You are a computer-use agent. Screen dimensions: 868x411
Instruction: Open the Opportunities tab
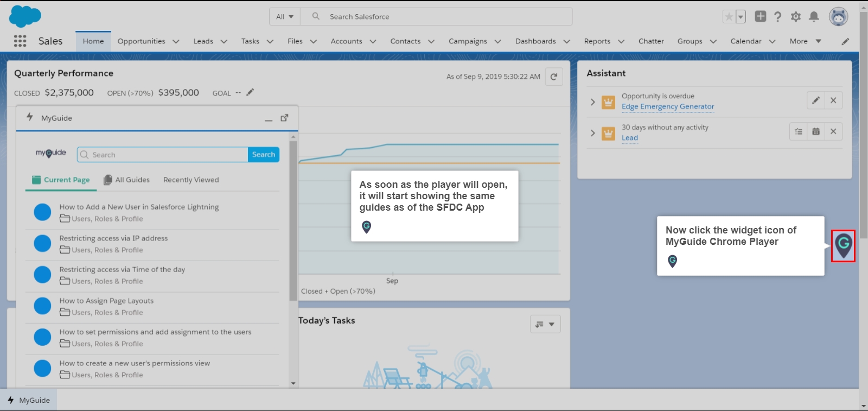pos(141,41)
